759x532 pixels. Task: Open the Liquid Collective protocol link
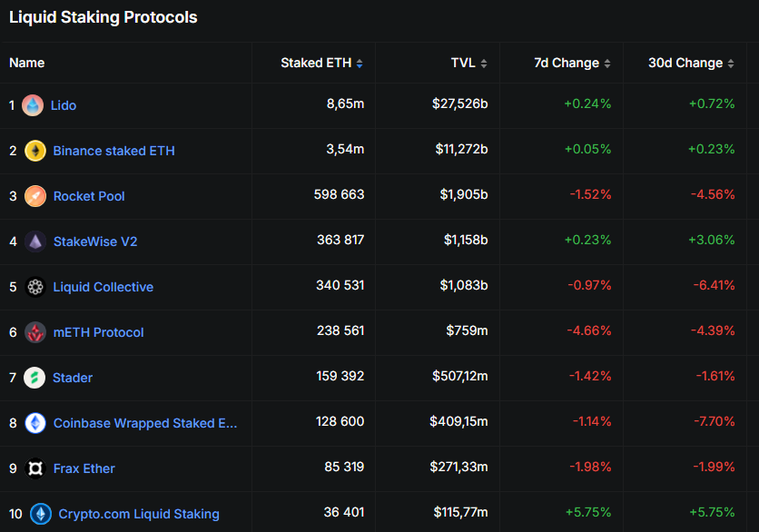(x=103, y=287)
